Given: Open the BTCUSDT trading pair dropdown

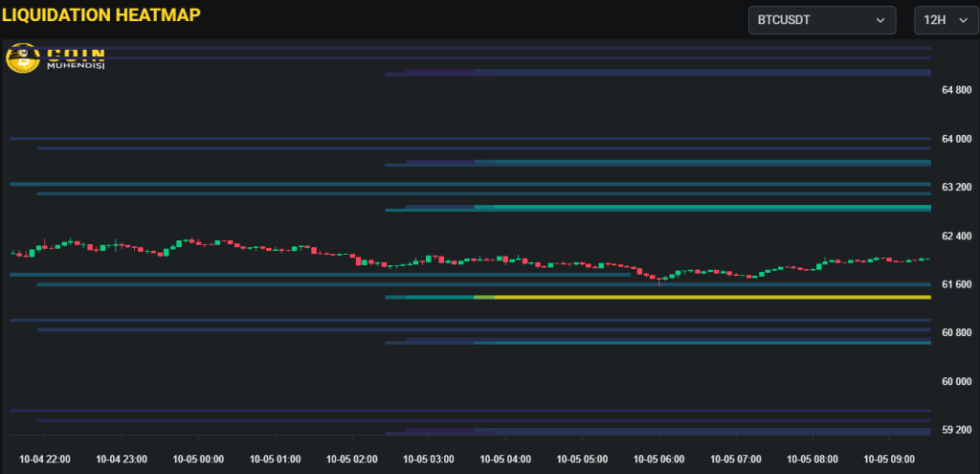Looking at the screenshot, I should point(821,20).
